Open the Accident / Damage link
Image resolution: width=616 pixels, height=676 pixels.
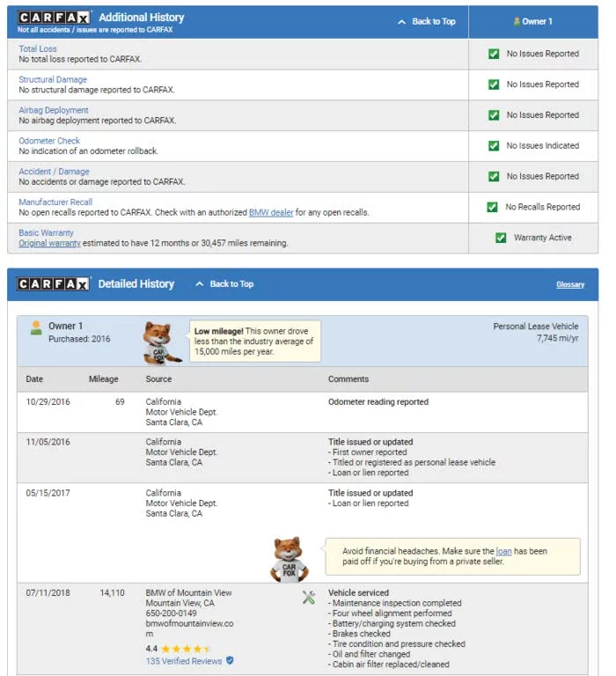coord(54,171)
